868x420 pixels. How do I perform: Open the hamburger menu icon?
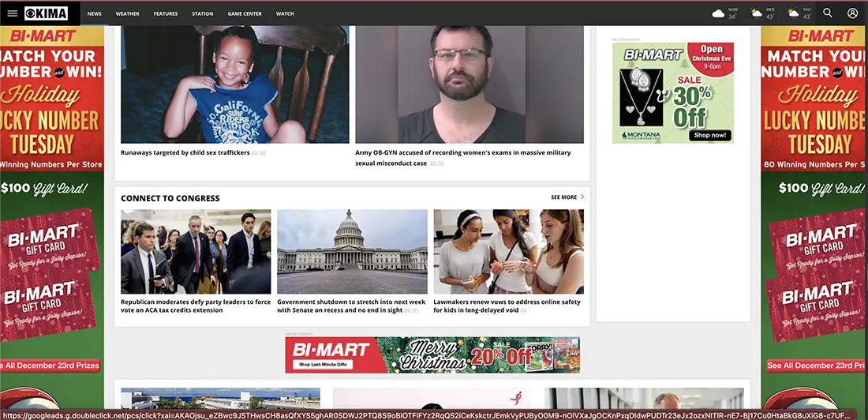pos(12,13)
